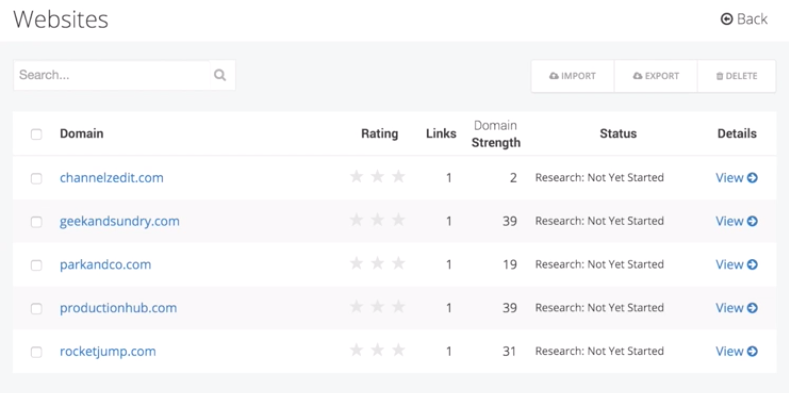Sort by the Links column header
This screenshot has width=789, height=393.
[x=441, y=133]
